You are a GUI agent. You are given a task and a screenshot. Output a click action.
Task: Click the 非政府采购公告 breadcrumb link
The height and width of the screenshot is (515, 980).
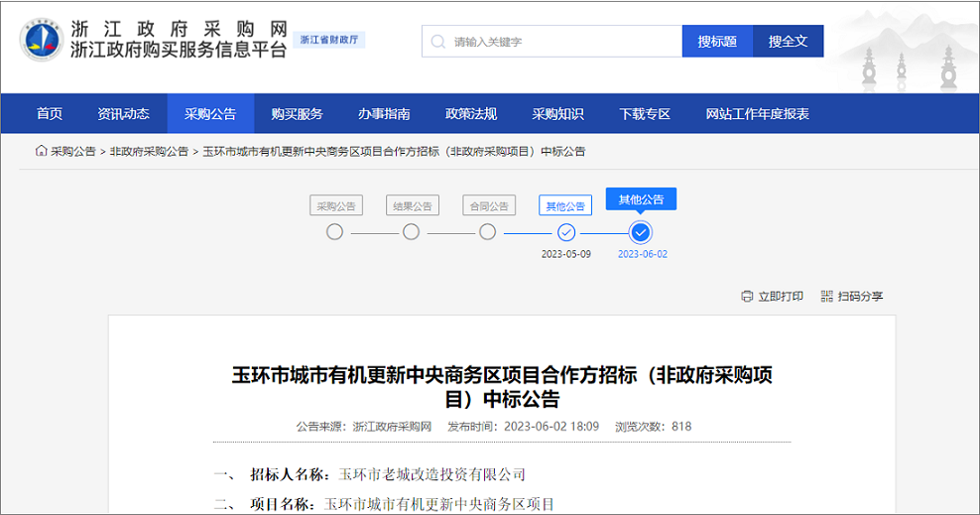click(149, 152)
